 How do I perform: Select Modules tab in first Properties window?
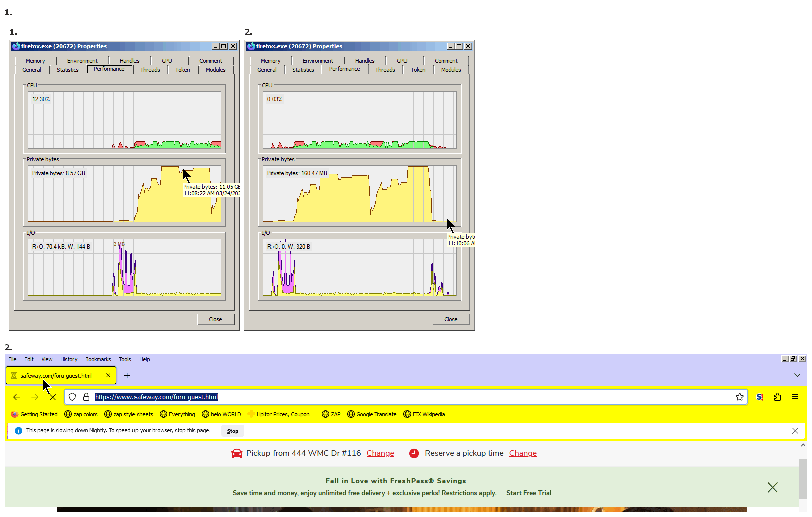pos(216,70)
